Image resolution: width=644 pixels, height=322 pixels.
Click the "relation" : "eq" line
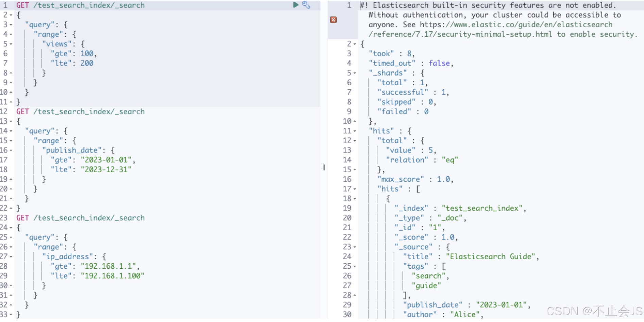pos(422,160)
